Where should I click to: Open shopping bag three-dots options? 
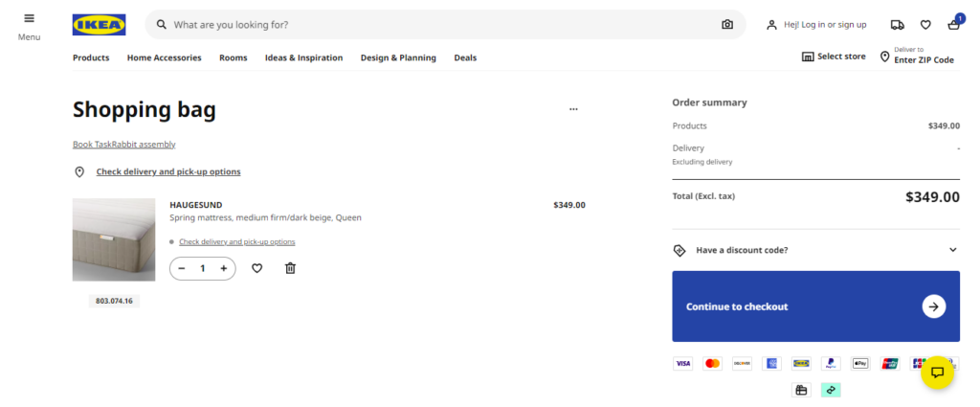(x=574, y=109)
